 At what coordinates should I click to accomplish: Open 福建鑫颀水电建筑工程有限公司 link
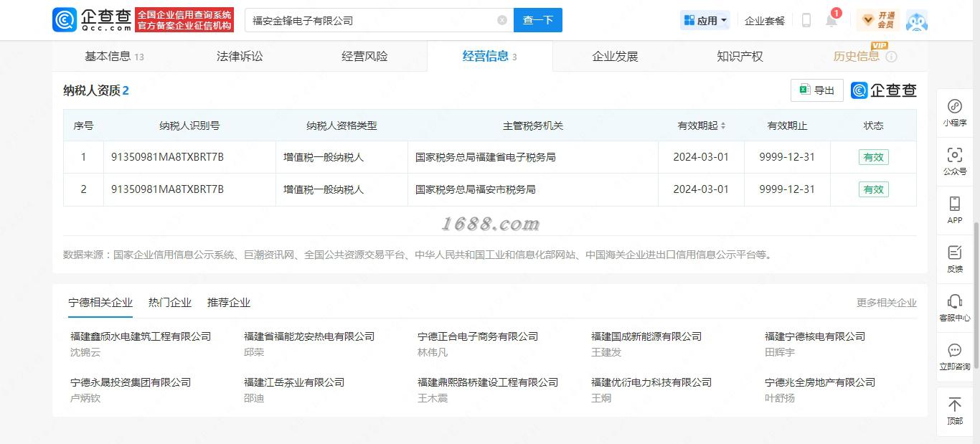click(141, 336)
